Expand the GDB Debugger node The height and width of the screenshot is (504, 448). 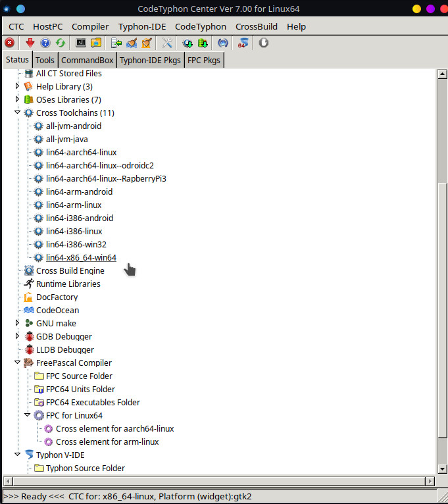click(17, 336)
